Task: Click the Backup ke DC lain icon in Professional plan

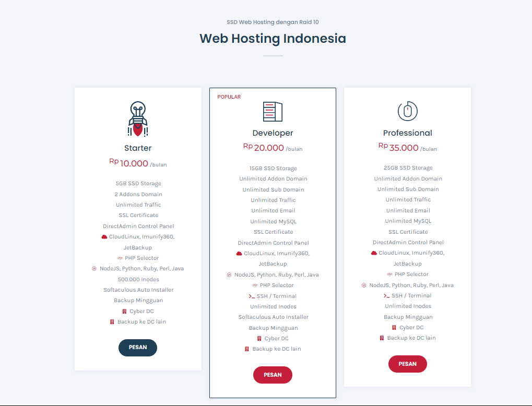Action: tap(382, 338)
